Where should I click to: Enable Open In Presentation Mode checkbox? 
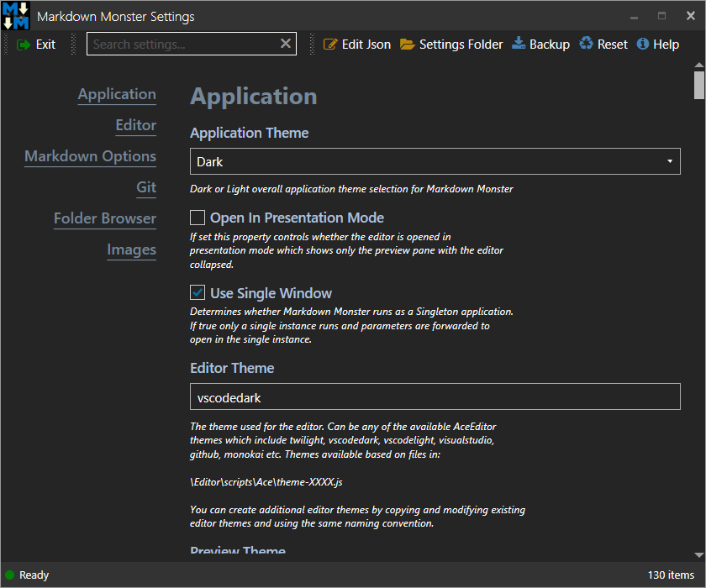point(198,218)
